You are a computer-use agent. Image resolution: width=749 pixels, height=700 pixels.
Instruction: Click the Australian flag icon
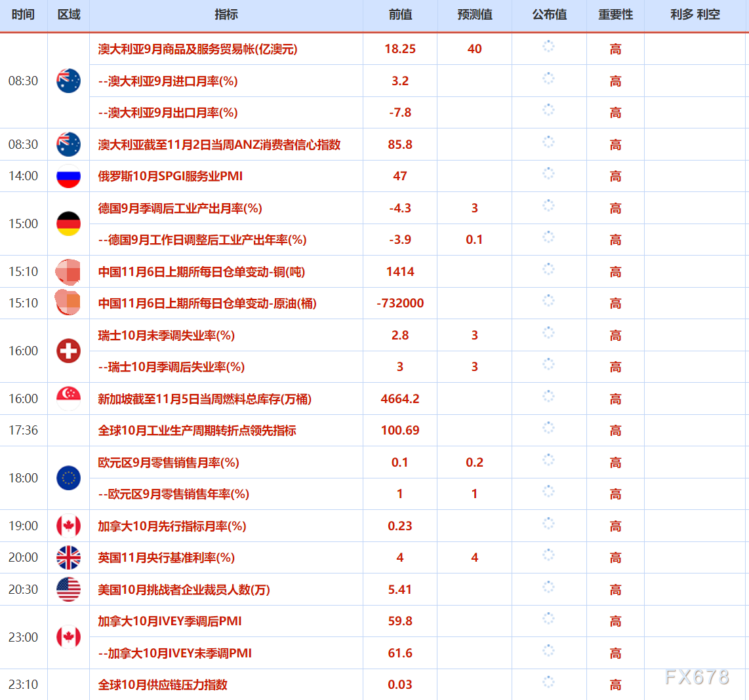[x=68, y=81]
